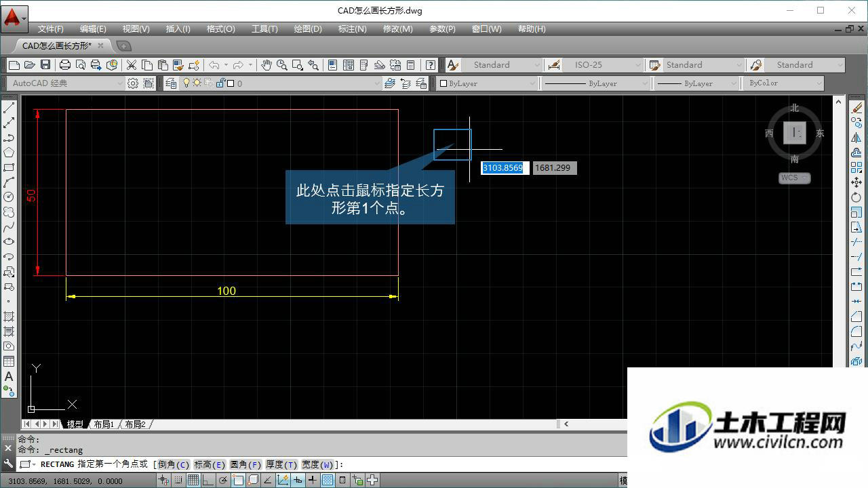Viewport: 868px width, 488px height.
Task: Choose the 倒角(C) command option
Action: tap(174, 464)
